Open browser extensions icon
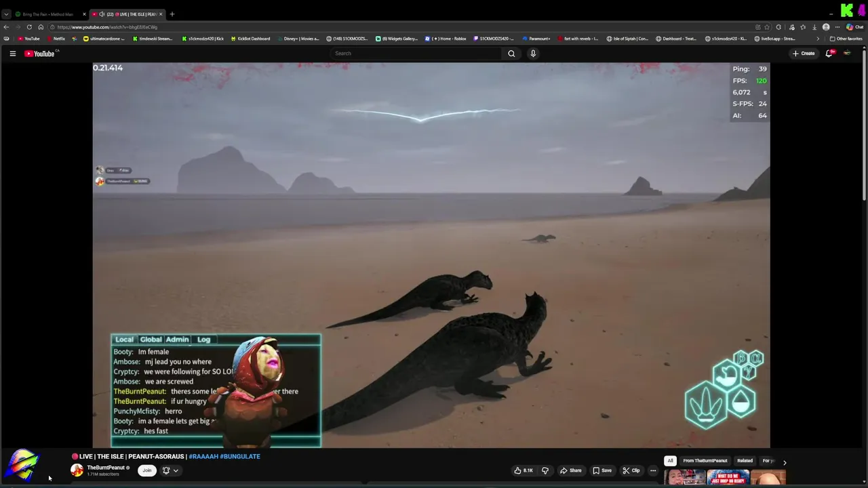Screen dimensions: 868x488 tap(778, 27)
